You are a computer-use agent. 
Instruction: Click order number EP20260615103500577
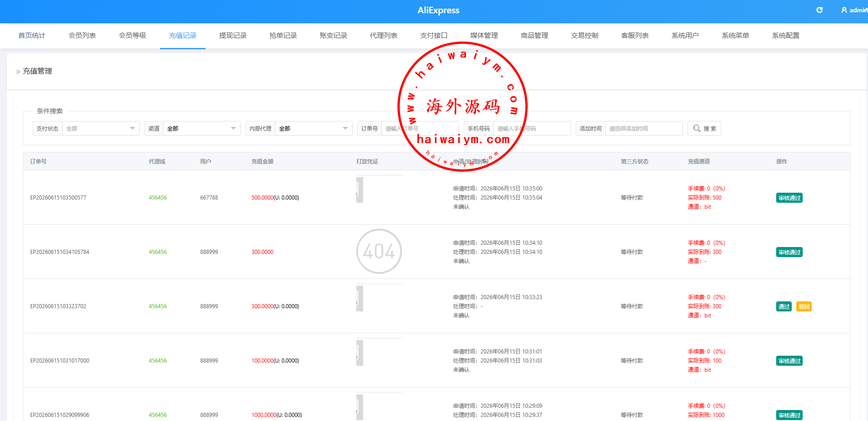coord(58,198)
